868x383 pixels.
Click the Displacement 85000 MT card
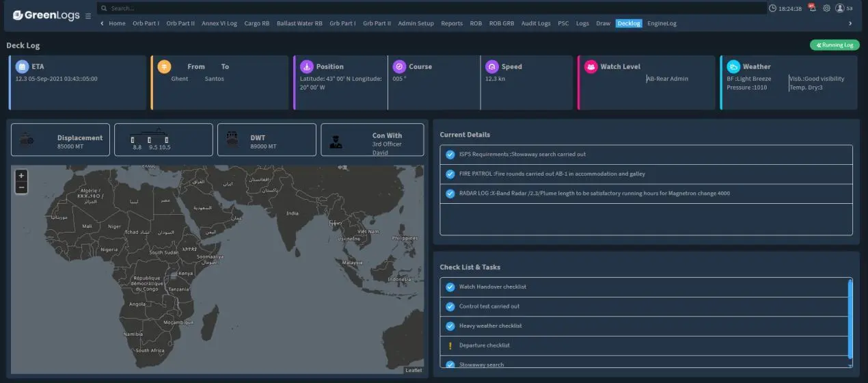click(x=60, y=140)
